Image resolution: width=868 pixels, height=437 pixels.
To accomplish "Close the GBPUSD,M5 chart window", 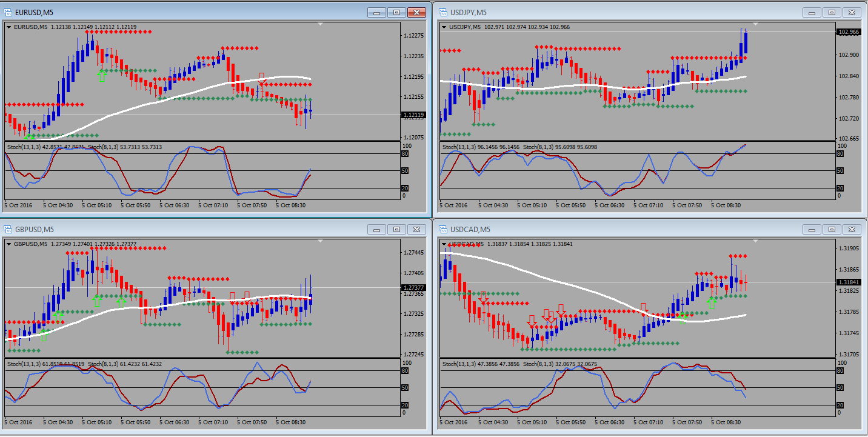I will coord(417,229).
